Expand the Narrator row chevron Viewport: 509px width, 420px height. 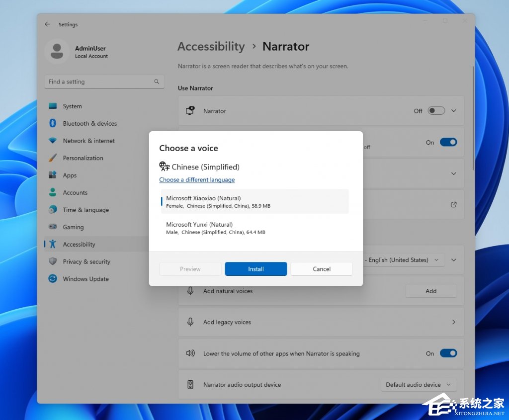pos(453,111)
